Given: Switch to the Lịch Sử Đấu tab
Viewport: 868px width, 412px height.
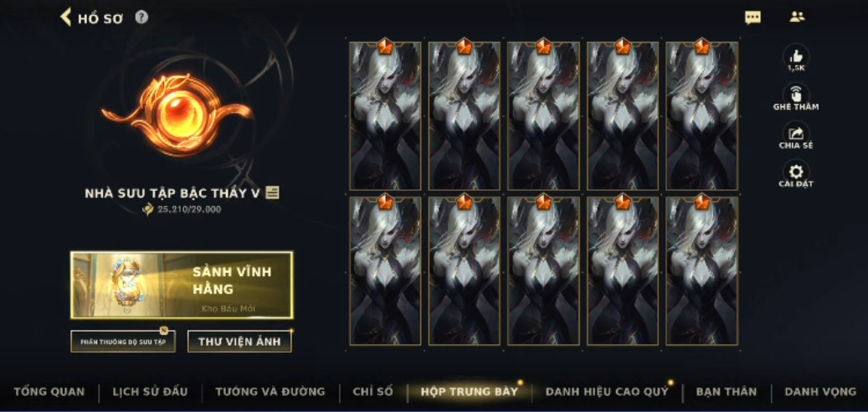Looking at the screenshot, I should point(150,392).
